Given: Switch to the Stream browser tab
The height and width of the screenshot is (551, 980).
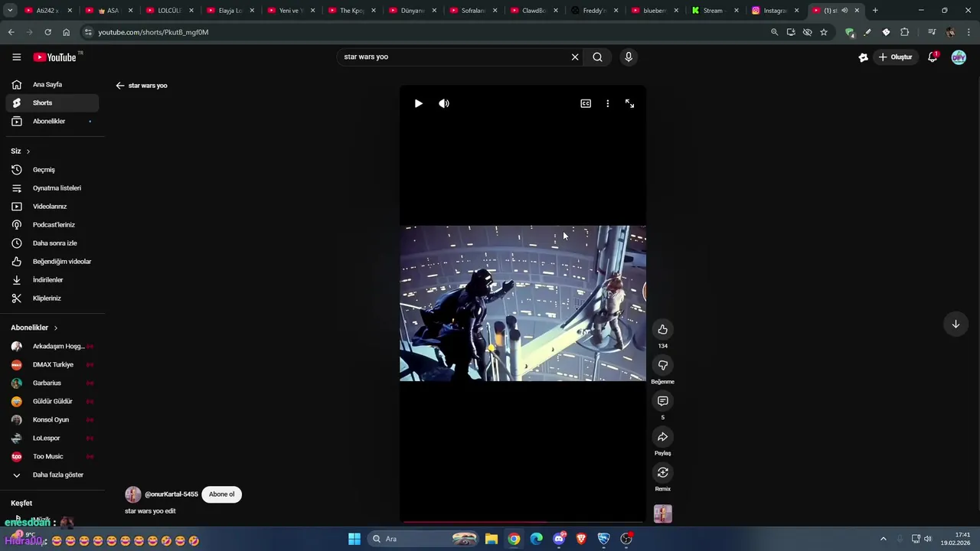Looking at the screenshot, I should click(x=715, y=11).
